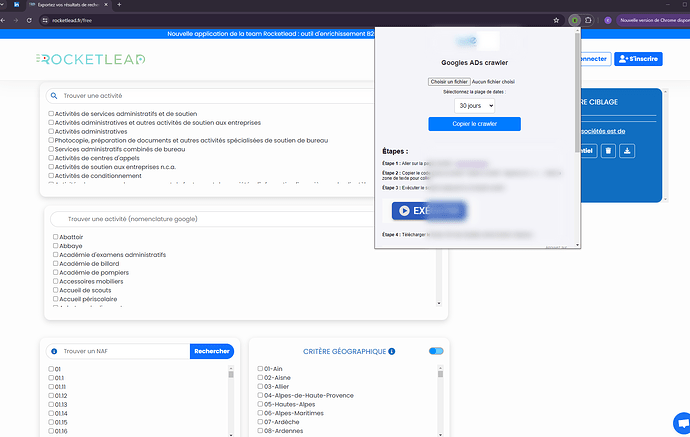Open the chat bubble widget

coord(683,423)
